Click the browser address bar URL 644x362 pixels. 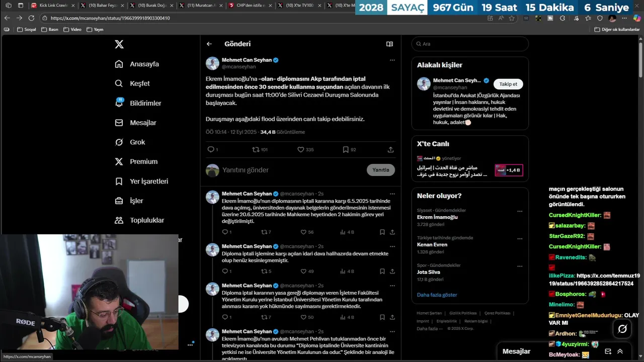(110, 18)
